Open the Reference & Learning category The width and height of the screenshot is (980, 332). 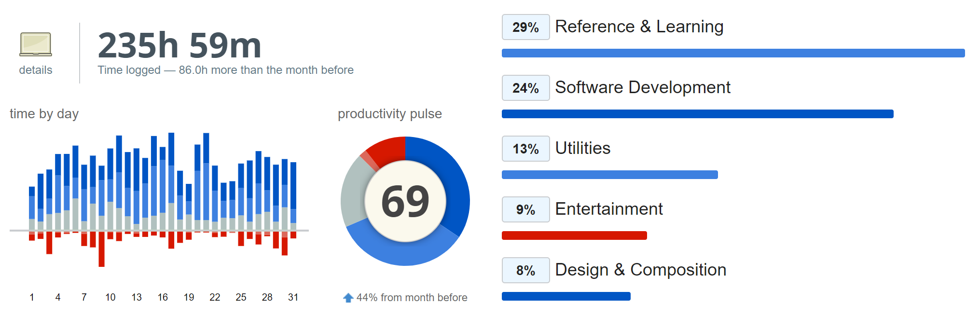pyautogui.click(x=639, y=27)
